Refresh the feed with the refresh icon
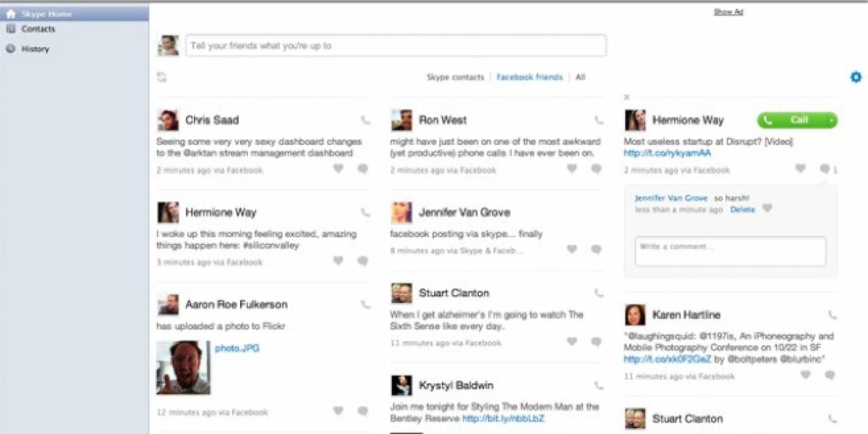Viewport: 868px width, 434px height. click(x=161, y=77)
